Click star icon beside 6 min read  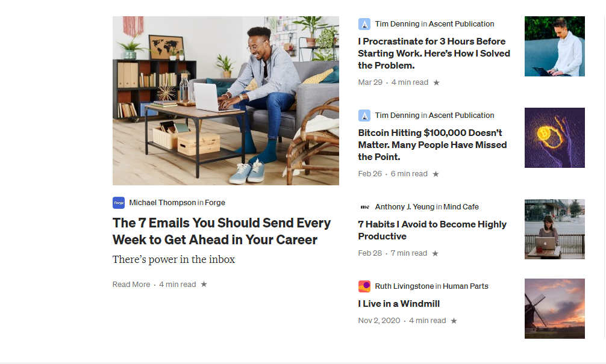[x=436, y=174]
